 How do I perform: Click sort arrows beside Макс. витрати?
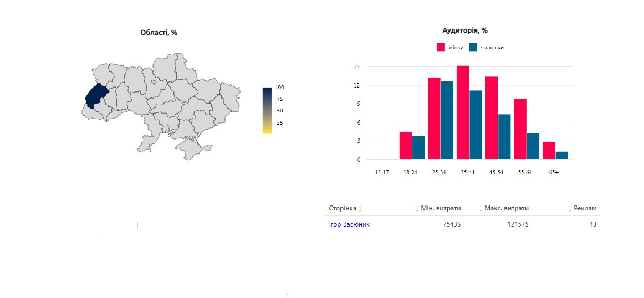coord(481,209)
